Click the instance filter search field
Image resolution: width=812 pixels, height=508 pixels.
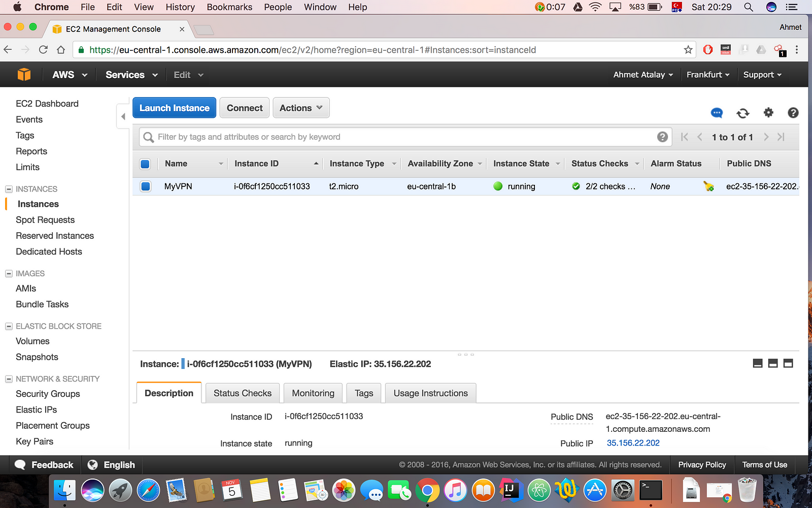point(405,137)
